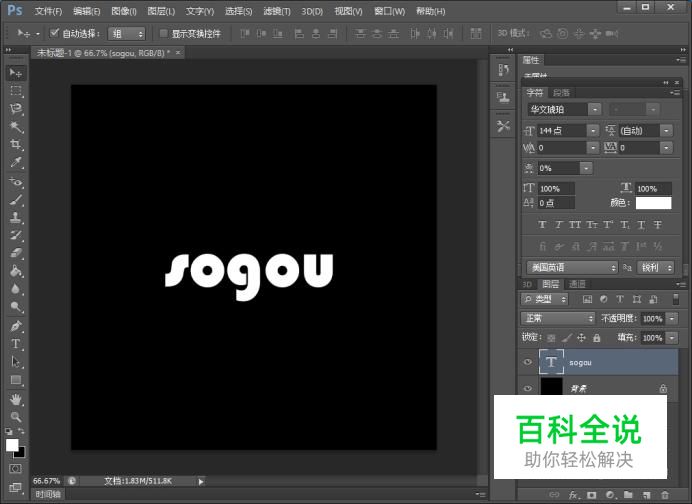Click the vertical scale 100% field
This screenshot has height=504, width=692.
click(556, 188)
